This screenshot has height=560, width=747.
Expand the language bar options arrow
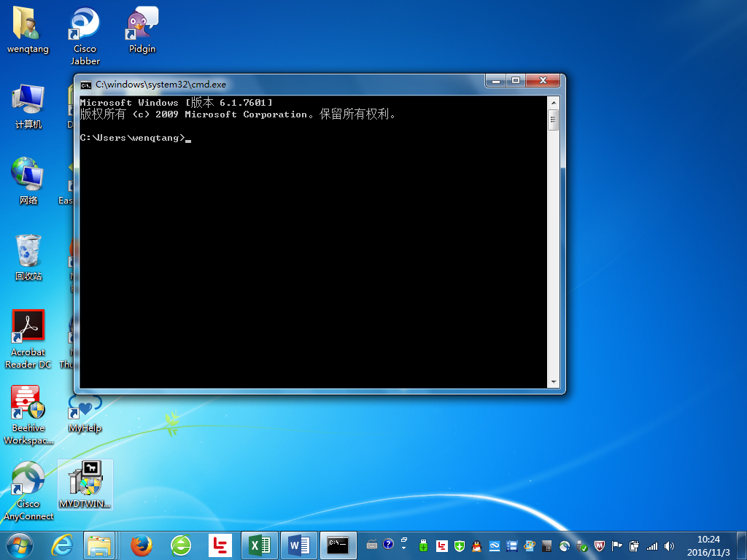point(403,548)
